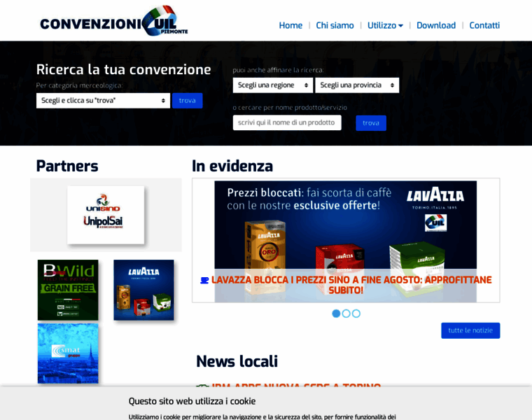
Task: Select the first carousel dot
Action: click(336, 314)
